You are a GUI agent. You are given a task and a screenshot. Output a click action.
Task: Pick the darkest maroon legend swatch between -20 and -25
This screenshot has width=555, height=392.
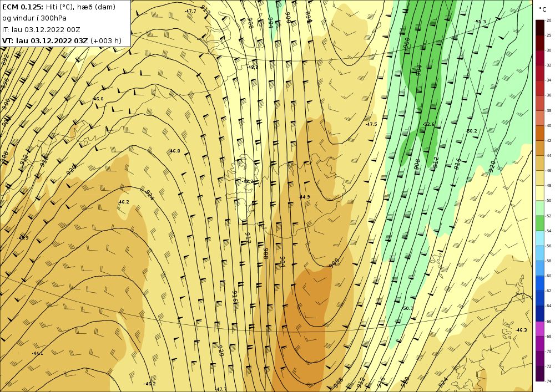pyautogui.click(x=540, y=28)
